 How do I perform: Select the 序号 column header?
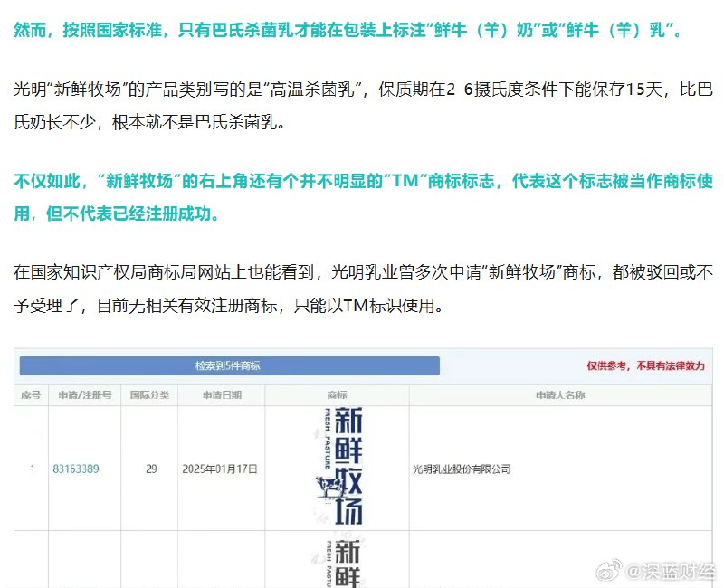click(31, 395)
